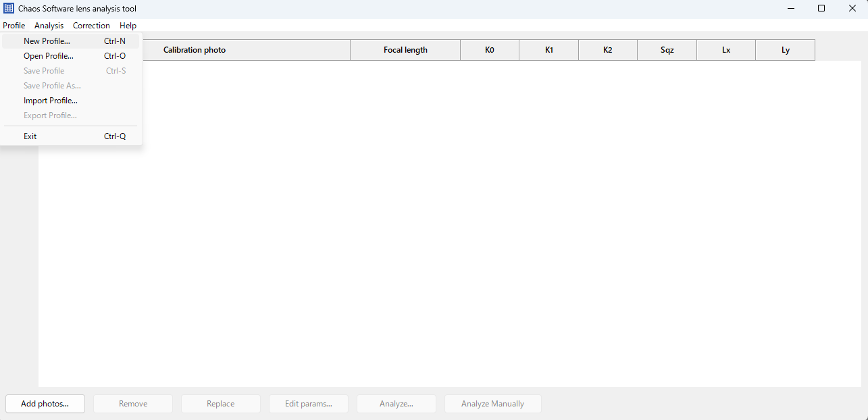This screenshot has width=868, height=420.
Task: Select Exit in the Profile menu
Action: pos(71,136)
